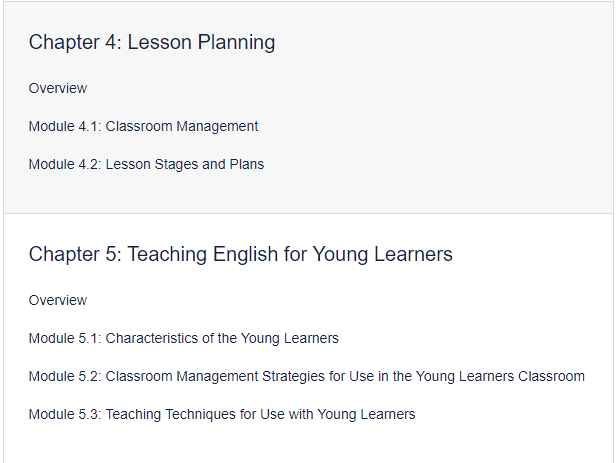Open Module 5.1: Characteristics of Young Learners
Image resolution: width=616 pixels, height=463 pixels.
tap(183, 339)
